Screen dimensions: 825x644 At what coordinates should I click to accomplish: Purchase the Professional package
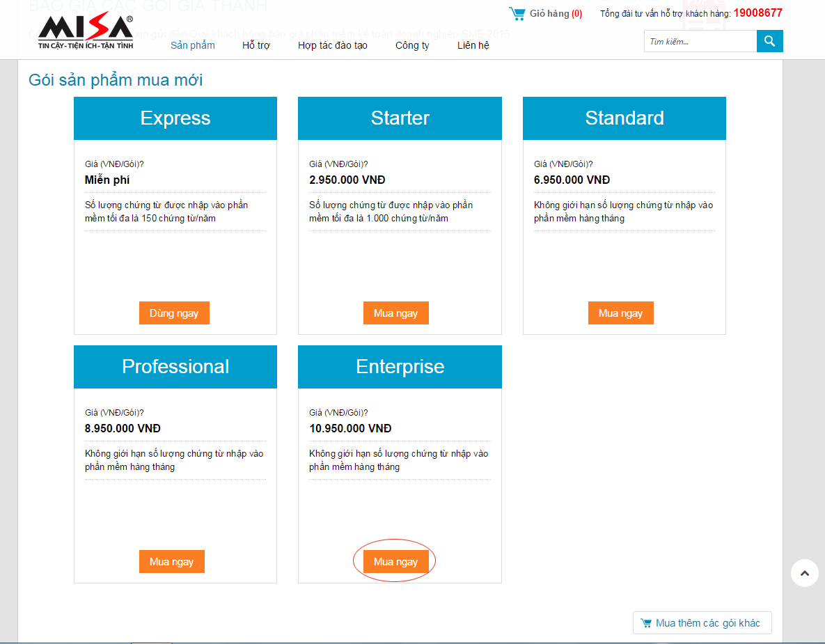pyautogui.click(x=171, y=562)
